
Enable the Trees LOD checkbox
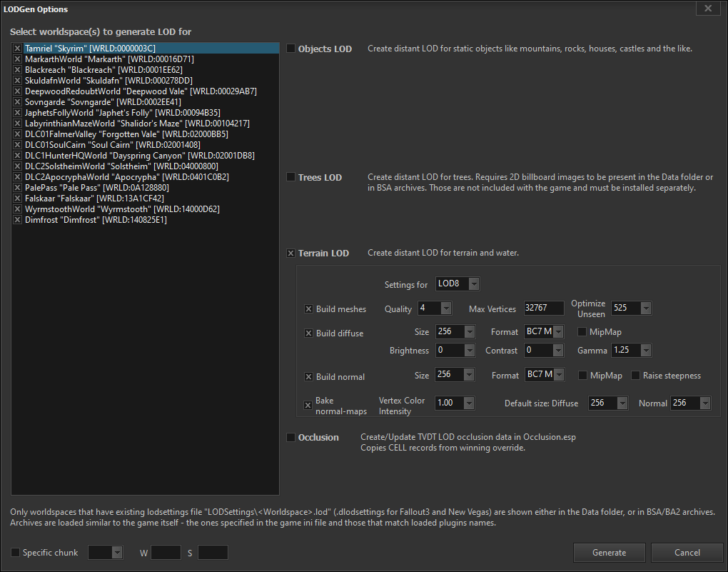point(291,177)
